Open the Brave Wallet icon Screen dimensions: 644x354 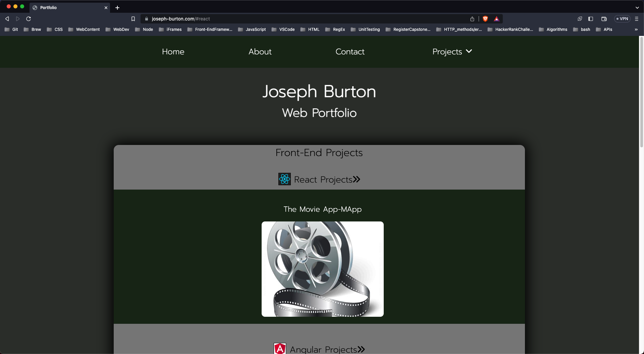604,19
